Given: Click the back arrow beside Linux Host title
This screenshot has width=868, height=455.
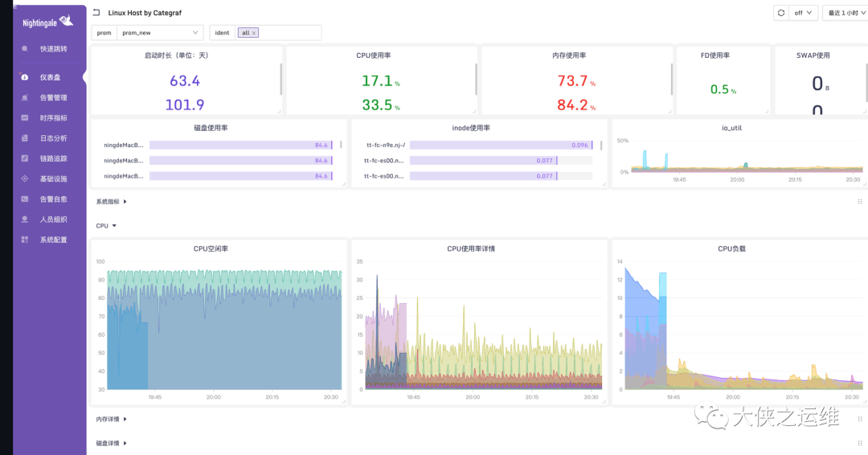Looking at the screenshot, I should tap(96, 12).
